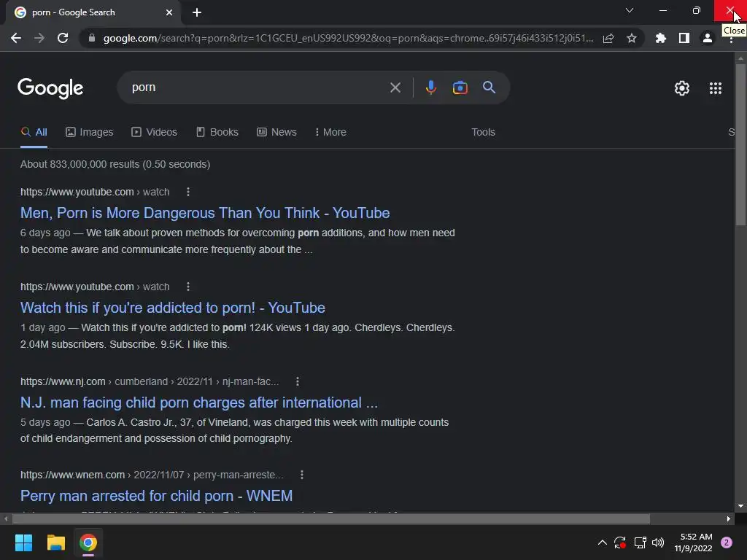This screenshot has height=560, width=747.
Task: Open options for second YouTube result
Action: coord(188,287)
